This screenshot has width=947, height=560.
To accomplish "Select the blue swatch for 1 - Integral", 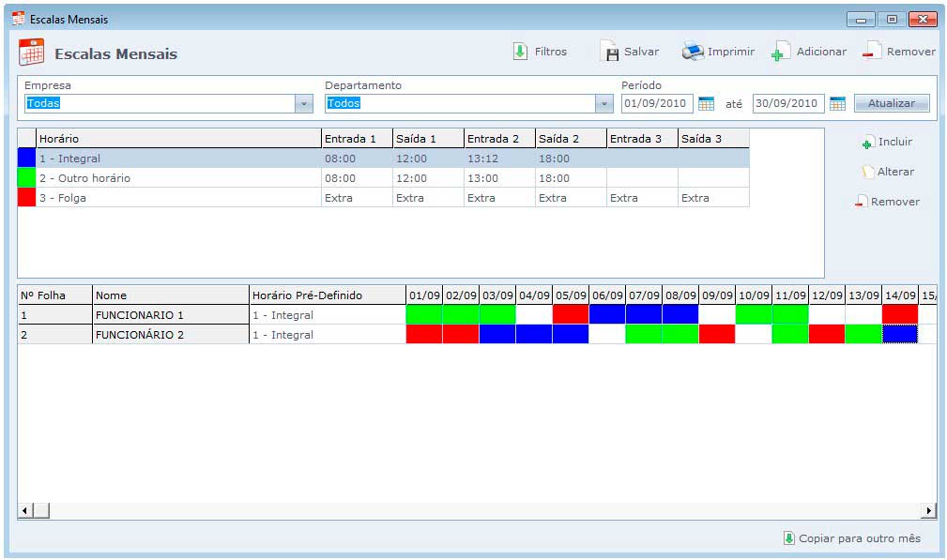I will pos(26,159).
